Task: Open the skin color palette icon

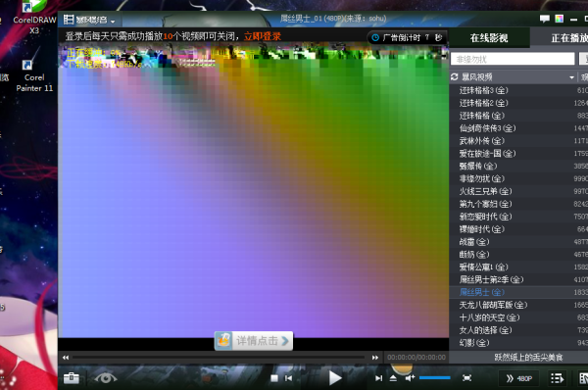Action: tap(560, 19)
